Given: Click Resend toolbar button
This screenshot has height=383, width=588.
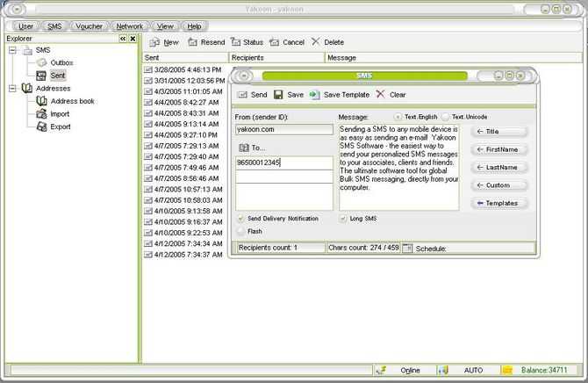Looking at the screenshot, I should pos(206,42).
